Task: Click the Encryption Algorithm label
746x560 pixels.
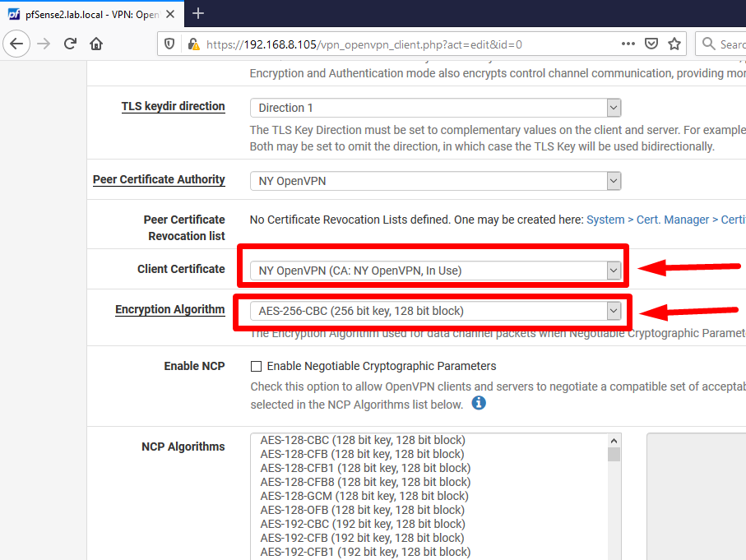Action: click(x=170, y=309)
